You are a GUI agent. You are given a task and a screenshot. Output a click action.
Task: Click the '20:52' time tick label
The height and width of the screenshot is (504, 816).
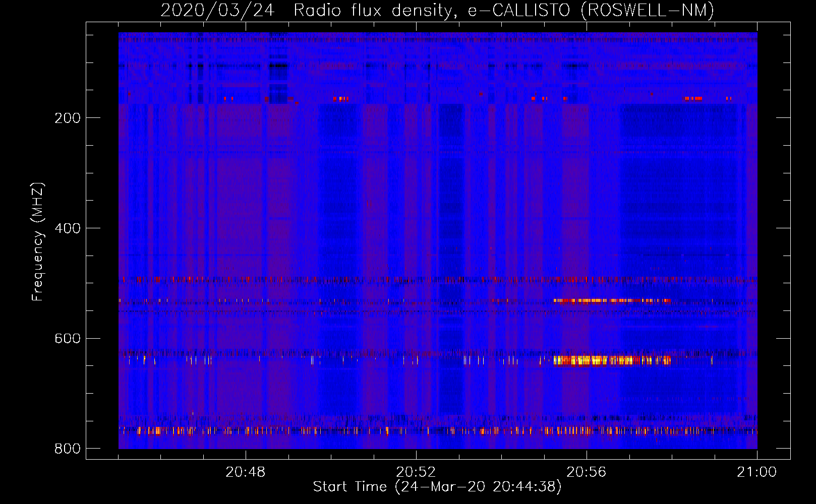point(416,472)
